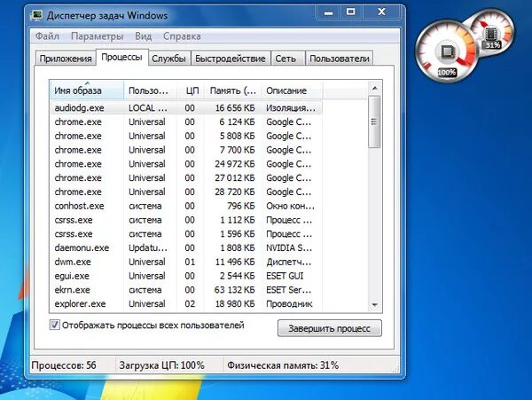Open the Пользователи tab
532x400 pixels.
[340, 59]
